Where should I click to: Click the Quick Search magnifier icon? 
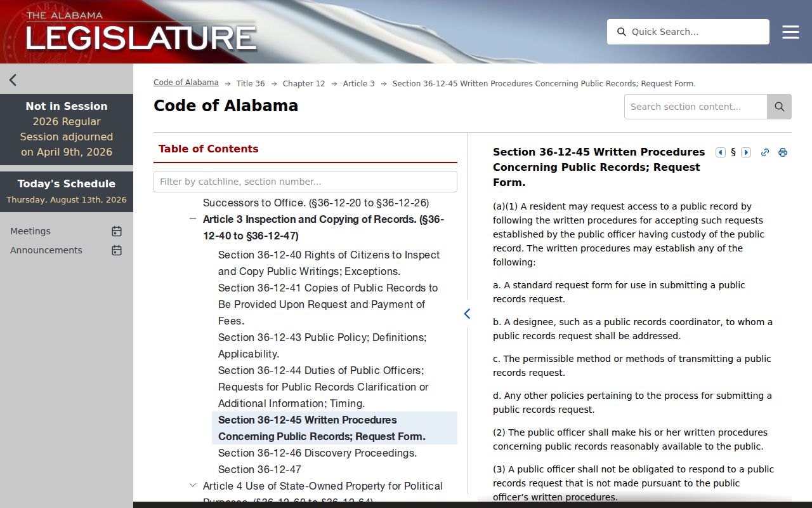pyautogui.click(x=622, y=32)
